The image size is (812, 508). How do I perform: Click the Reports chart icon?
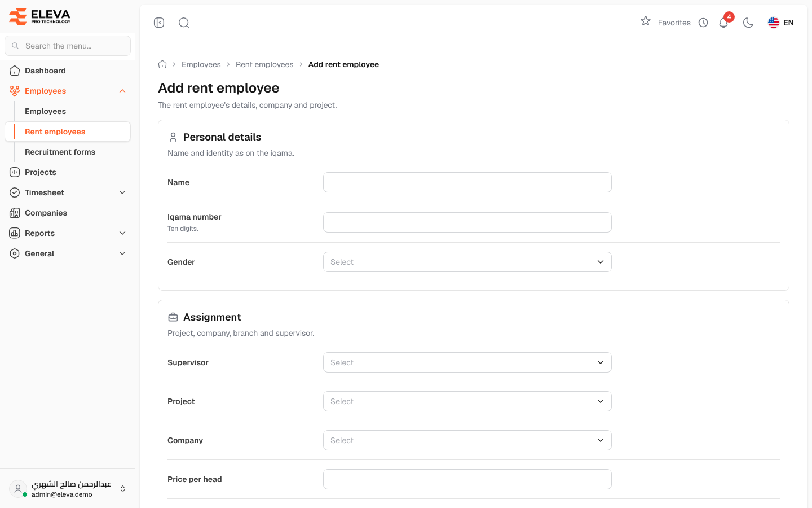pyautogui.click(x=15, y=233)
